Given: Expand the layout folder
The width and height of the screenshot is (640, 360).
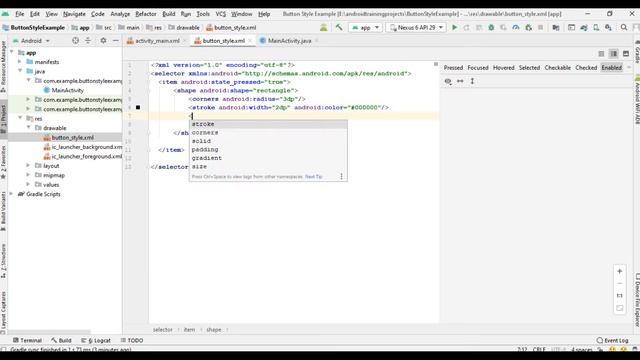Looking at the screenshot, I should [x=28, y=165].
